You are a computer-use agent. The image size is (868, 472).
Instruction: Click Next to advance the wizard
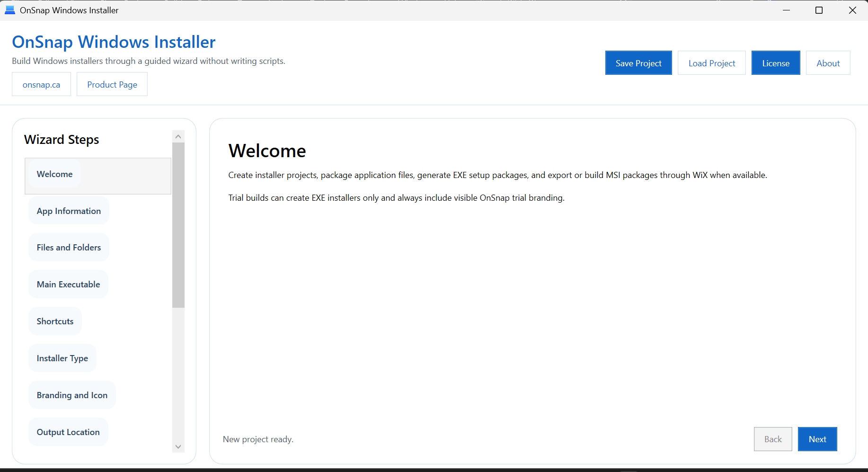(x=817, y=439)
